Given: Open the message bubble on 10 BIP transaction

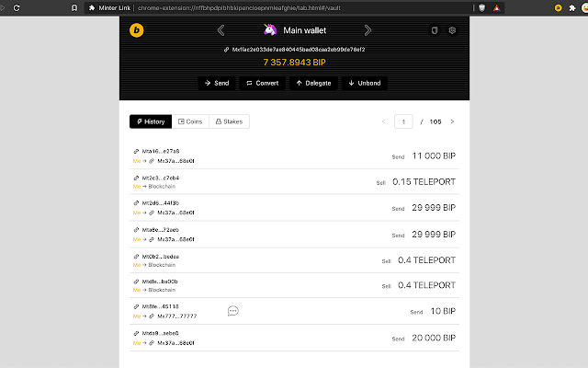Looking at the screenshot, I should (232, 311).
